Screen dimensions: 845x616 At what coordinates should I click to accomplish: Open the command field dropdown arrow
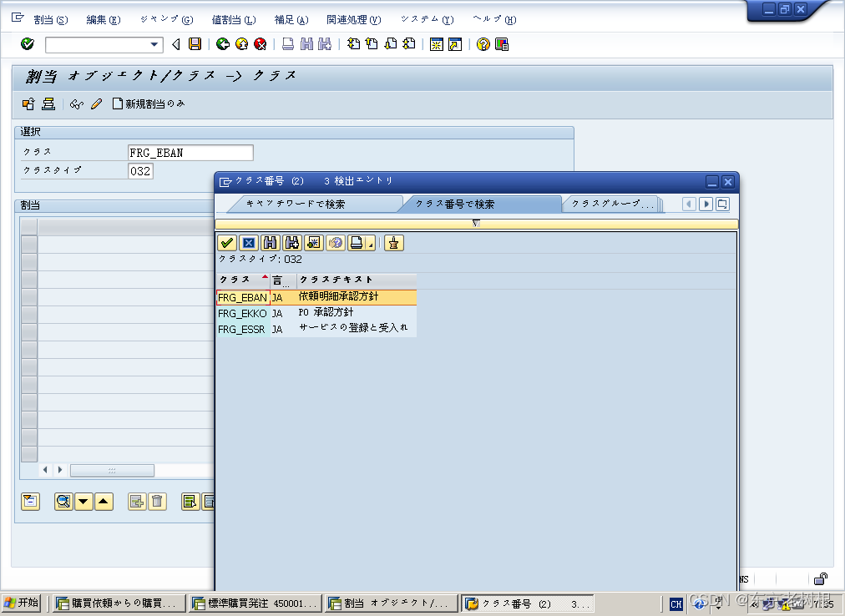154,44
